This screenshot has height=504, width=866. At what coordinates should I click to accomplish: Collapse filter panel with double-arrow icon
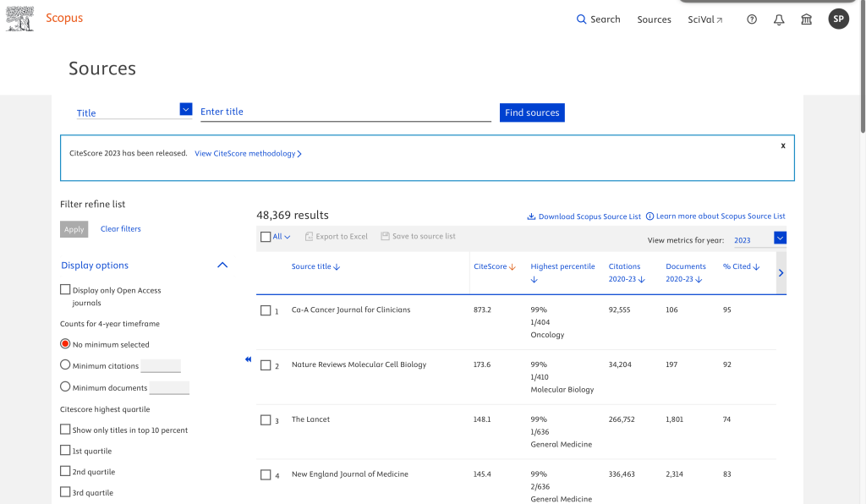click(x=248, y=359)
